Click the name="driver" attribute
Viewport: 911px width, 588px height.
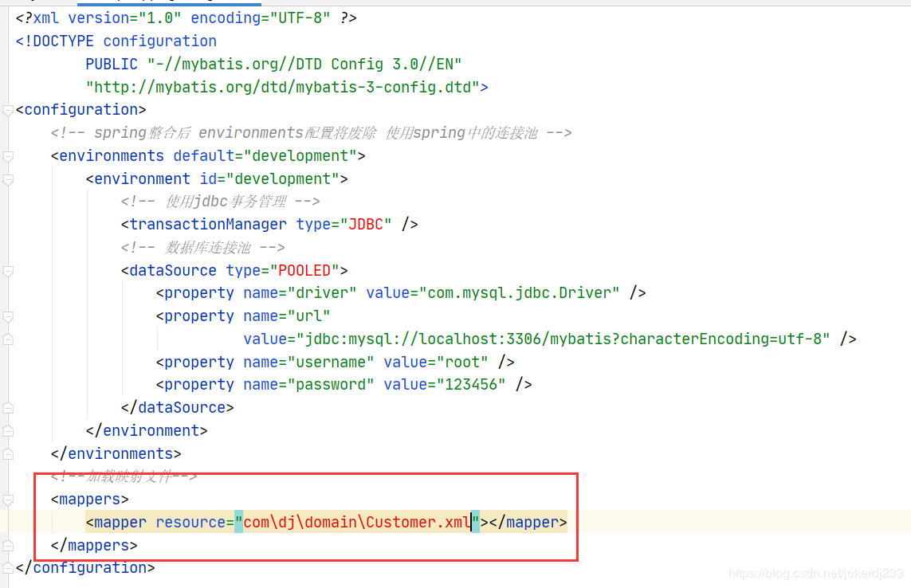point(300,293)
